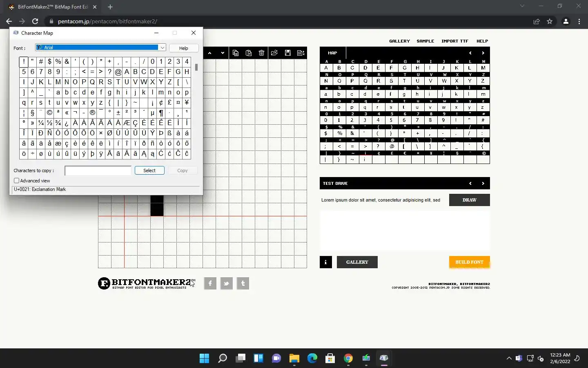Copy the current glyph in the editor toolbar

(236, 53)
